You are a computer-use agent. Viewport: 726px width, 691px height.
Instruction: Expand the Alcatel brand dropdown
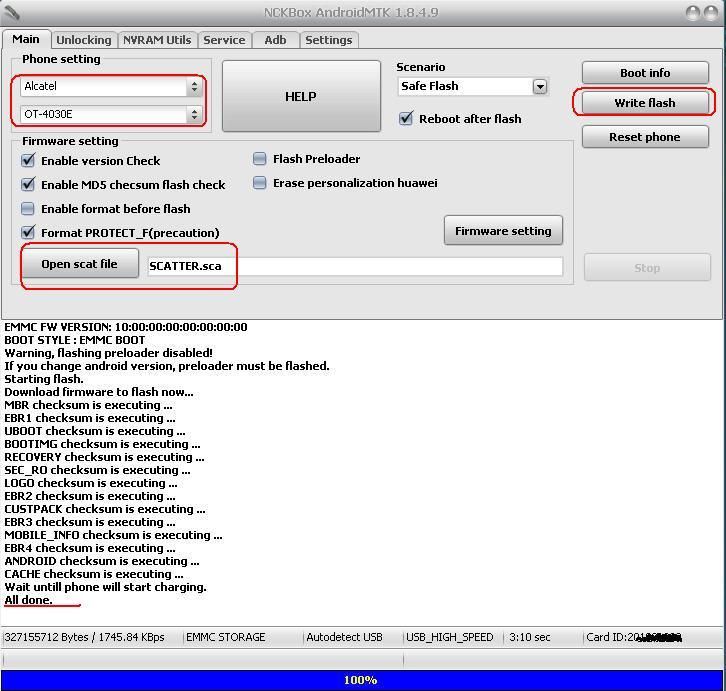(x=194, y=87)
